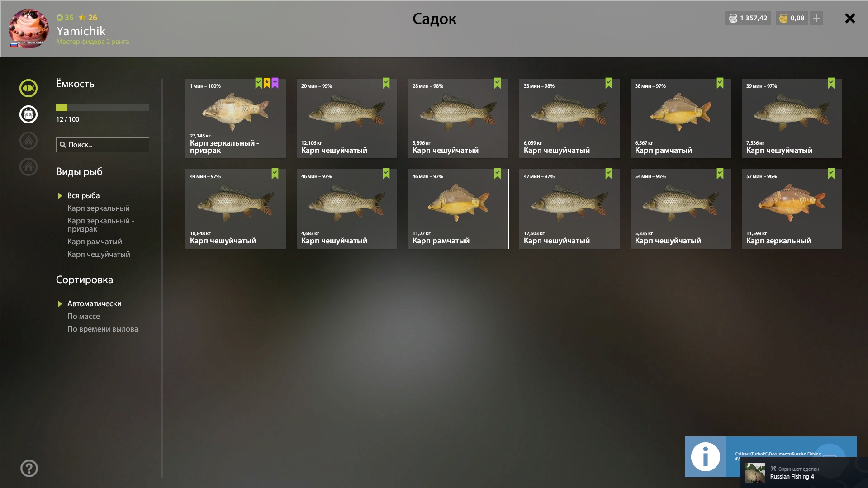Sort fish По массе
This screenshot has height=488, width=868.
click(84, 316)
